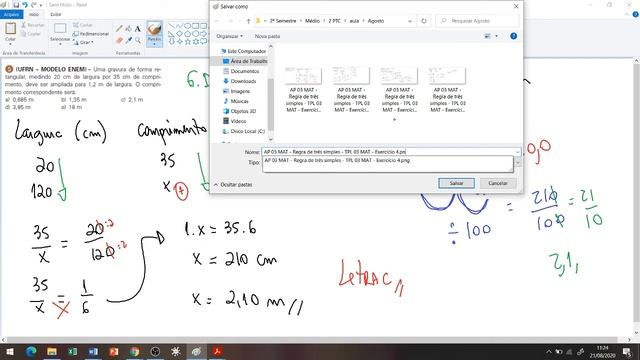Refresh the folder in Save dialog
The height and width of the screenshot is (360, 640).
point(424,21)
